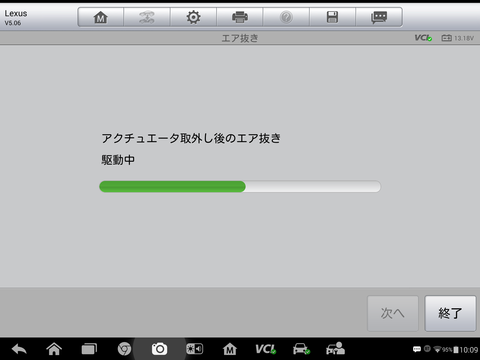Open help question mark icon
The width and height of the screenshot is (480, 360).
pyautogui.click(x=286, y=17)
